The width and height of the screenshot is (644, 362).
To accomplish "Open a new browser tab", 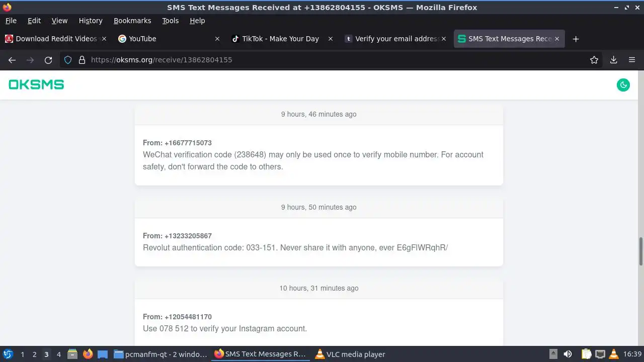I will (x=576, y=39).
